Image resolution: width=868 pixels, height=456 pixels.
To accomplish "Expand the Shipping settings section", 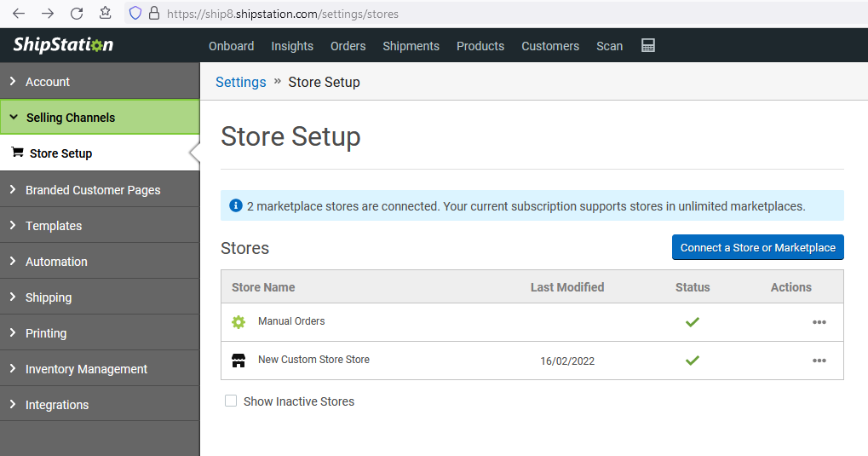I will pos(49,297).
